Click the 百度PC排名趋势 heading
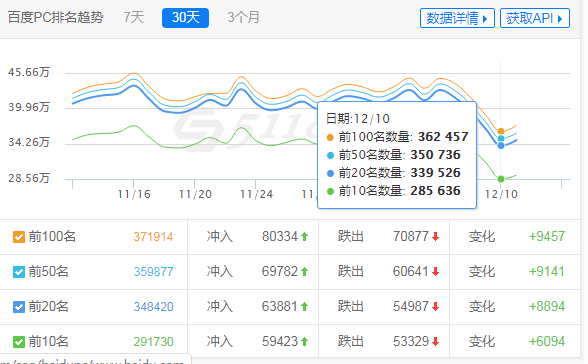Viewport: 588px width, 364px height. [56, 17]
